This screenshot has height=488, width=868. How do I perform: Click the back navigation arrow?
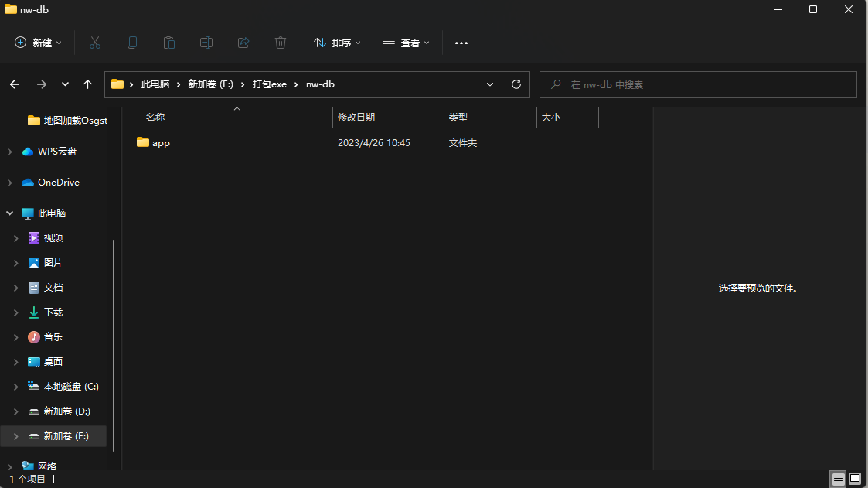click(14, 84)
